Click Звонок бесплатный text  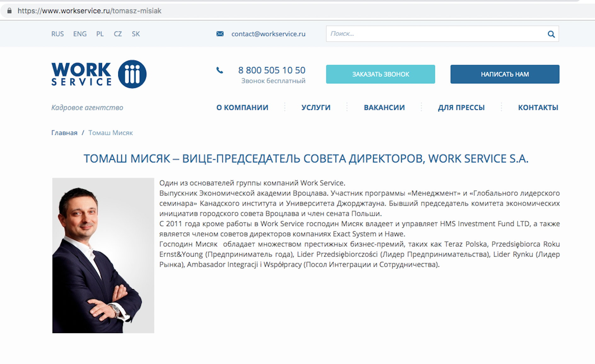273,81
